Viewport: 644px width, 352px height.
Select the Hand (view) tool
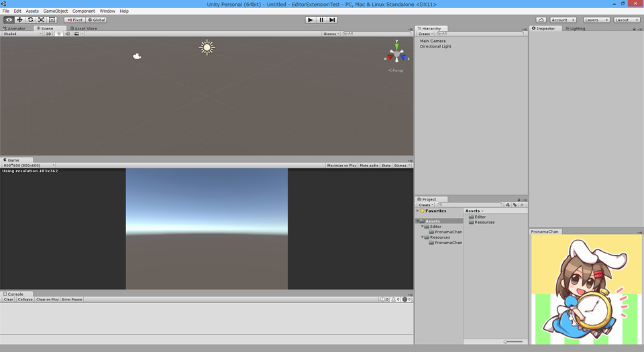click(x=9, y=19)
